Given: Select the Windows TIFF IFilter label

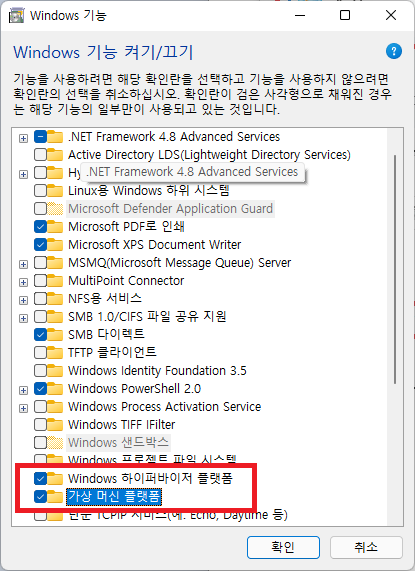Looking at the screenshot, I should pos(122,425).
